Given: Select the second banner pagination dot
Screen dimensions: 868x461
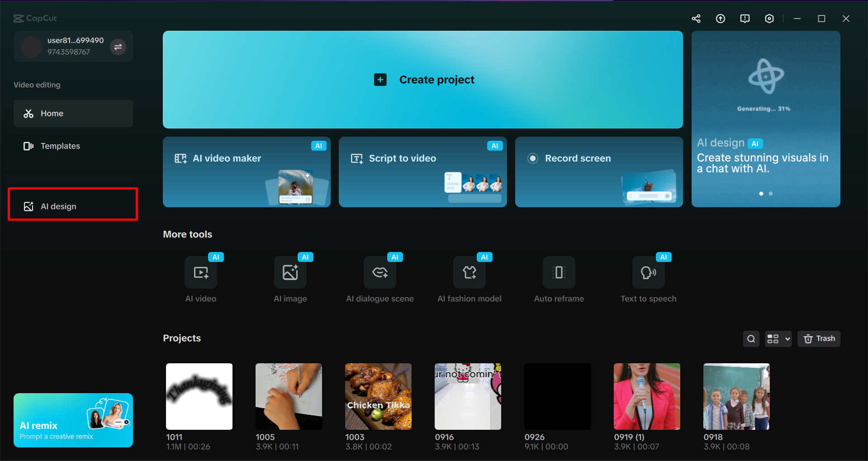Looking at the screenshot, I should coord(771,193).
